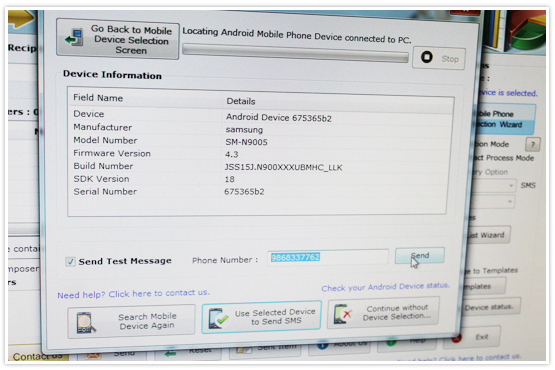Send the test message
555x370 pixels.
pyautogui.click(x=420, y=256)
